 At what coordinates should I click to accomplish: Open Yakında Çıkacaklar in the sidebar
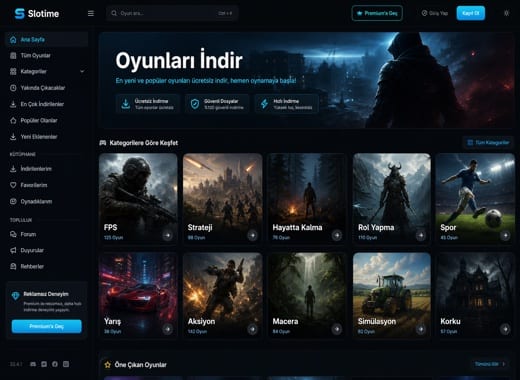(x=47, y=88)
